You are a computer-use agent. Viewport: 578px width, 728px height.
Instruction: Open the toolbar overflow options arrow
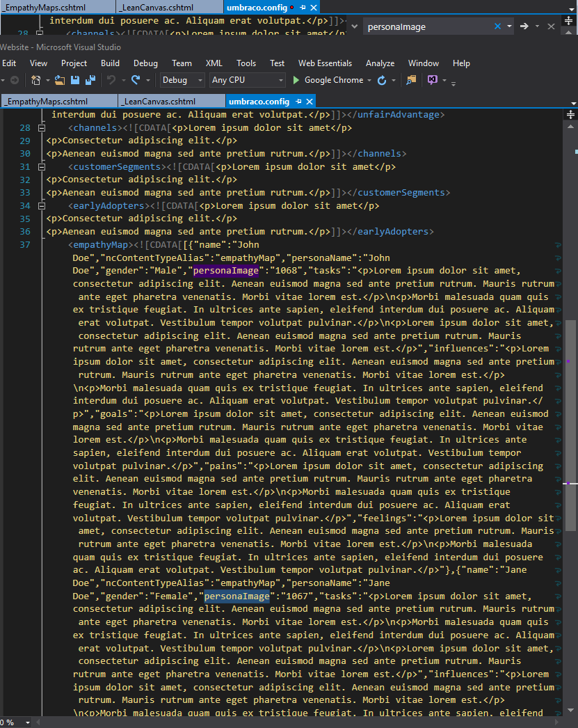(x=453, y=83)
